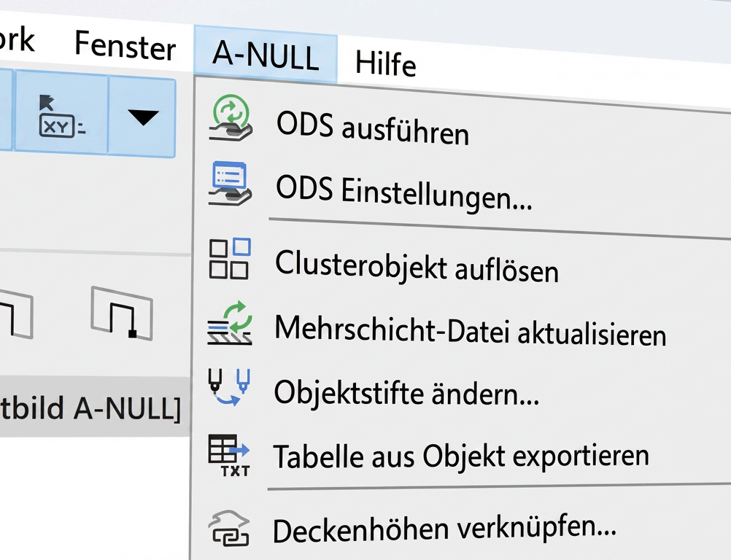Image resolution: width=731 pixels, height=560 pixels.
Task: Open ODS Einstellungen... dialog
Action: (403, 193)
